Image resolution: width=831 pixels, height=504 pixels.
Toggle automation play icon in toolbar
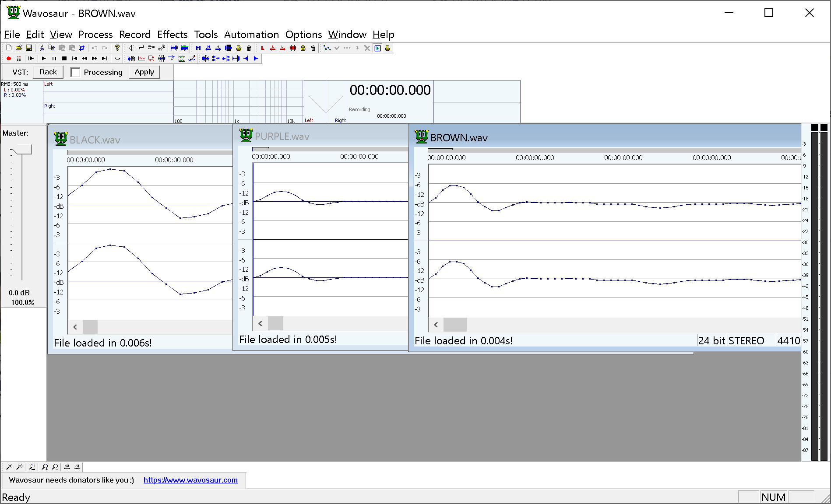[377, 48]
